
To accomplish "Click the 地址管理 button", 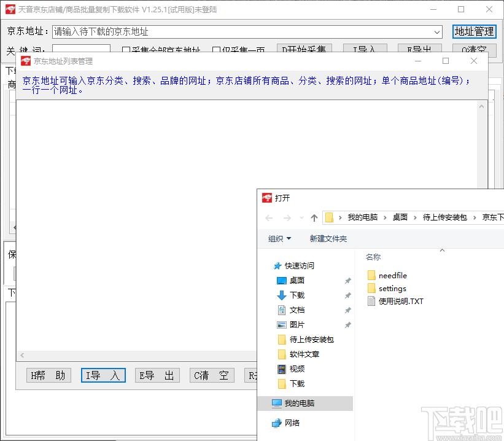I will 474,31.
